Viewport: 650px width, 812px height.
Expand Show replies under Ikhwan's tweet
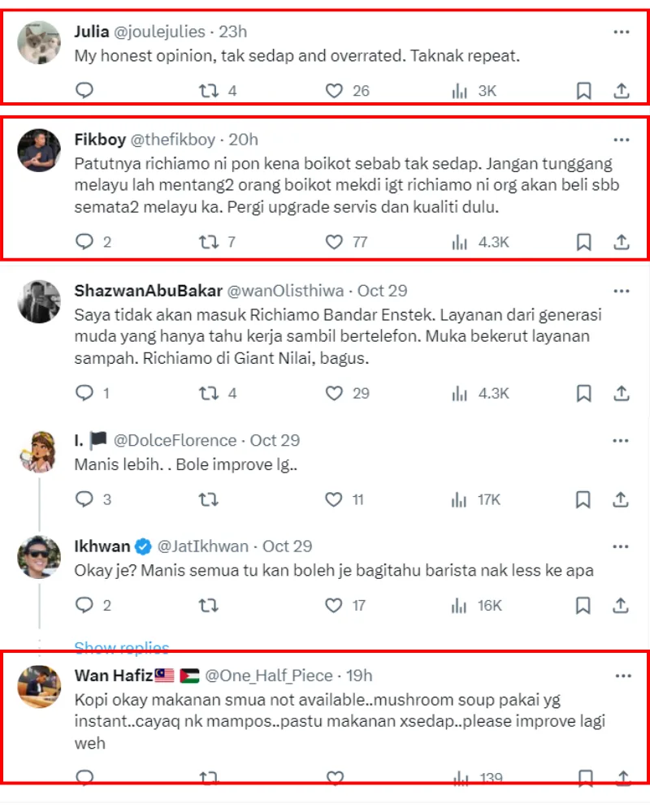(122, 646)
